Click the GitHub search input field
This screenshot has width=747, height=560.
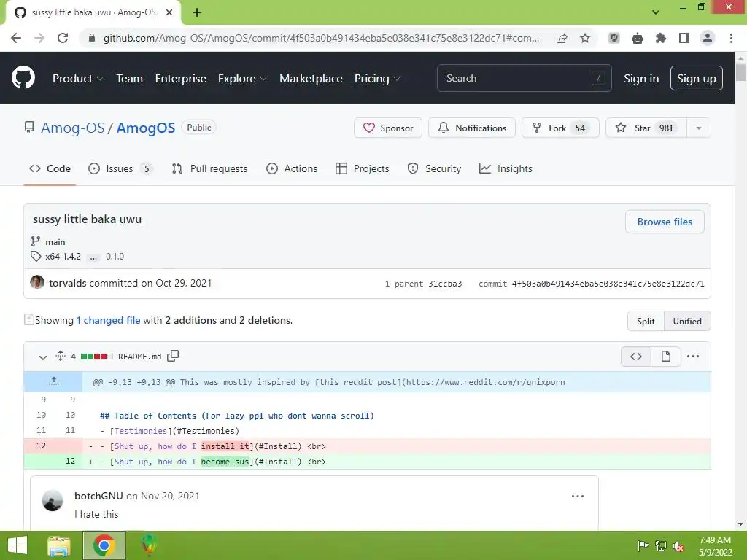pyautogui.click(x=524, y=78)
